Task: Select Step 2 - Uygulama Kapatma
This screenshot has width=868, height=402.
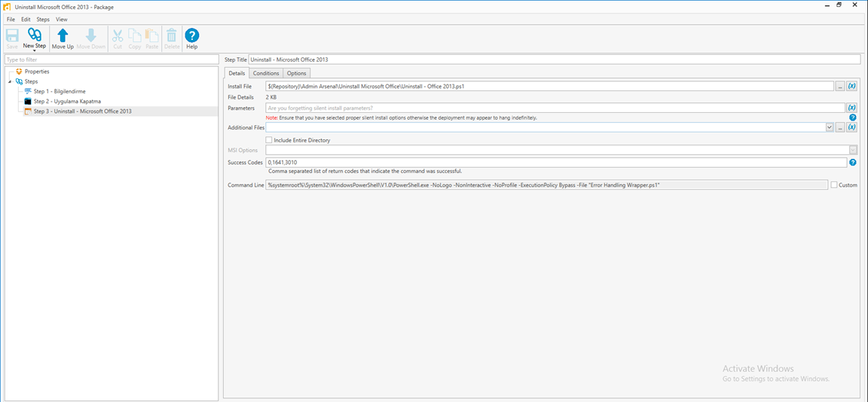Action: pyautogui.click(x=67, y=101)
